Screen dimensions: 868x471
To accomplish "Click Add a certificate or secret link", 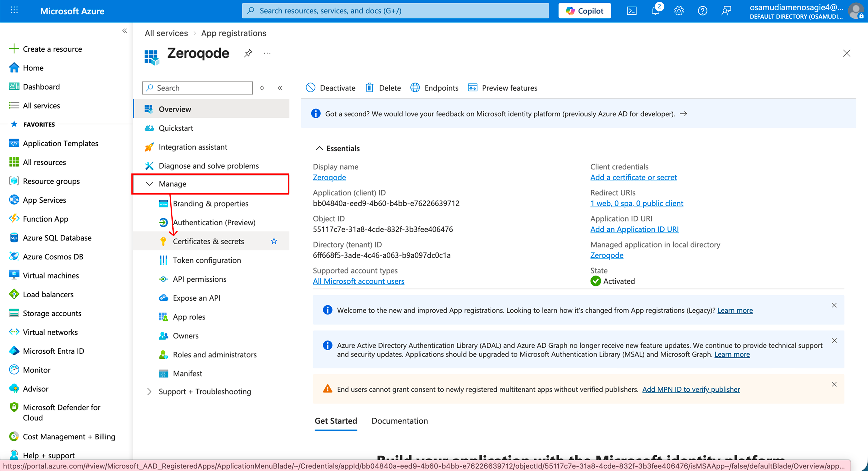I will (633, 177).
